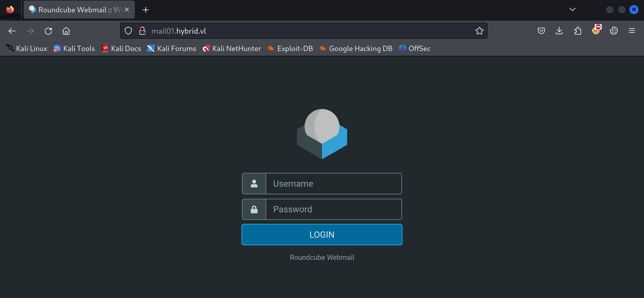The height and width of the screenshot is (298, 644).
Task: Expand the list all tabs chevron
Action: click(x=572, y=10)
